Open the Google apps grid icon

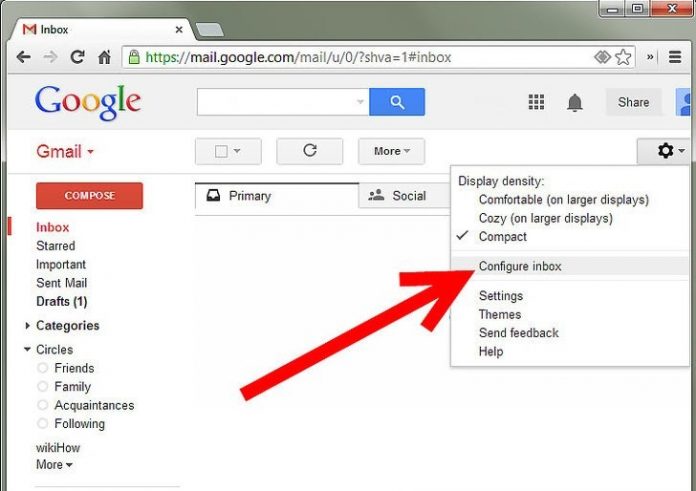536,102
